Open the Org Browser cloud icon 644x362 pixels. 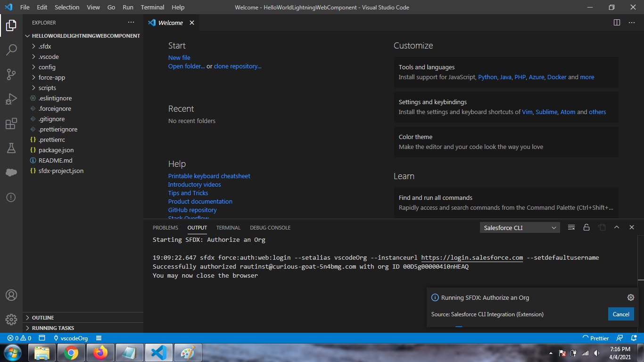coord(11,173)
